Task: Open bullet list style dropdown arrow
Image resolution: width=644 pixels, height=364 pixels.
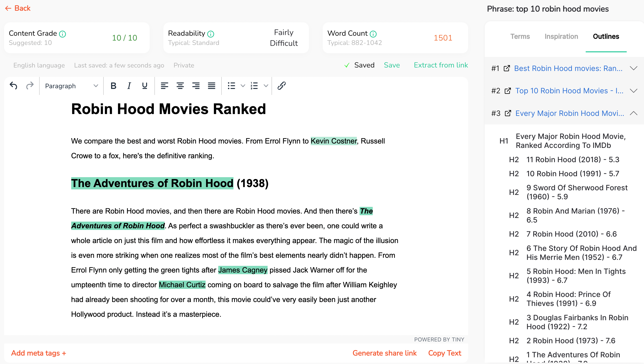Action: (242, 86)
